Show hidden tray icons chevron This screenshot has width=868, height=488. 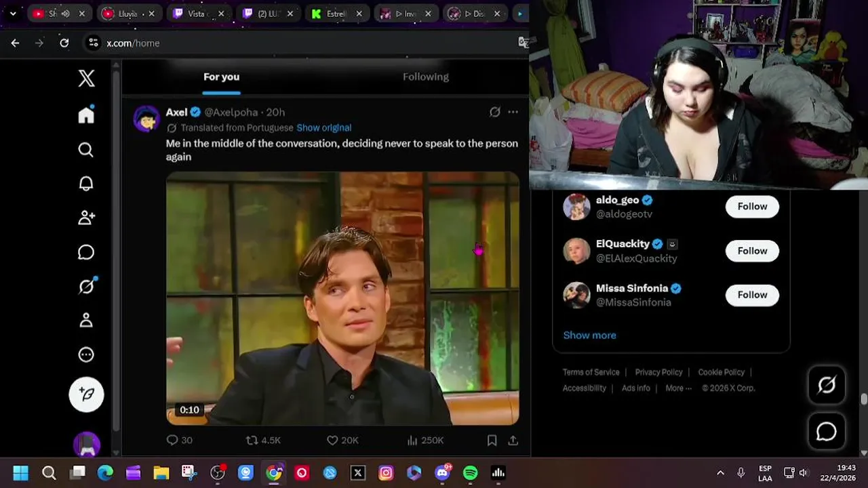click(720, 472)
